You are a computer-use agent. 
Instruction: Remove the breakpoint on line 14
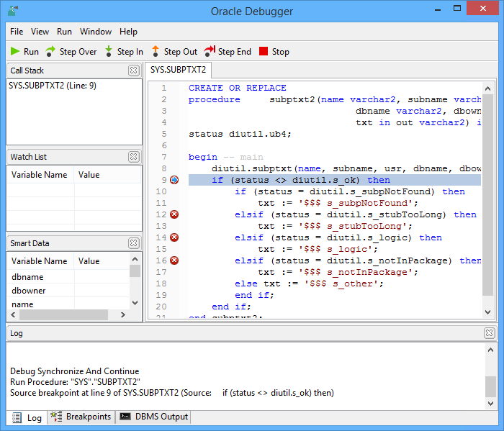coord(174,237)
